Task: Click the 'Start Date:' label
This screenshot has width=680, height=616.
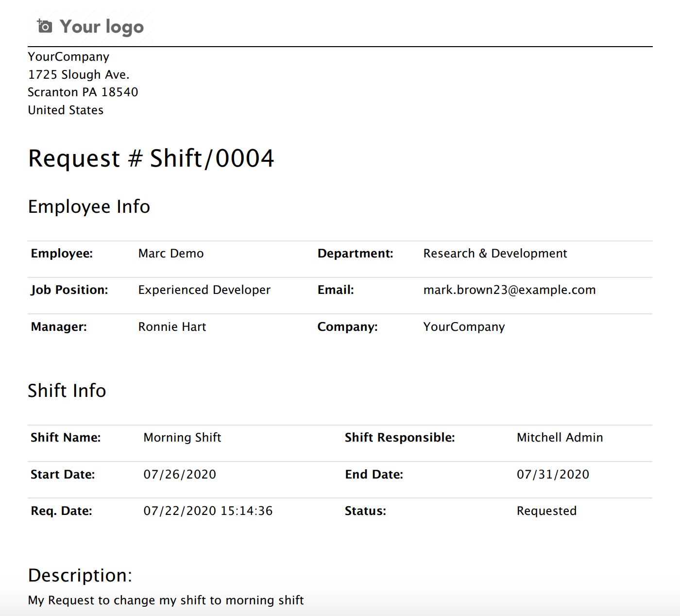Action: point(63,475)
